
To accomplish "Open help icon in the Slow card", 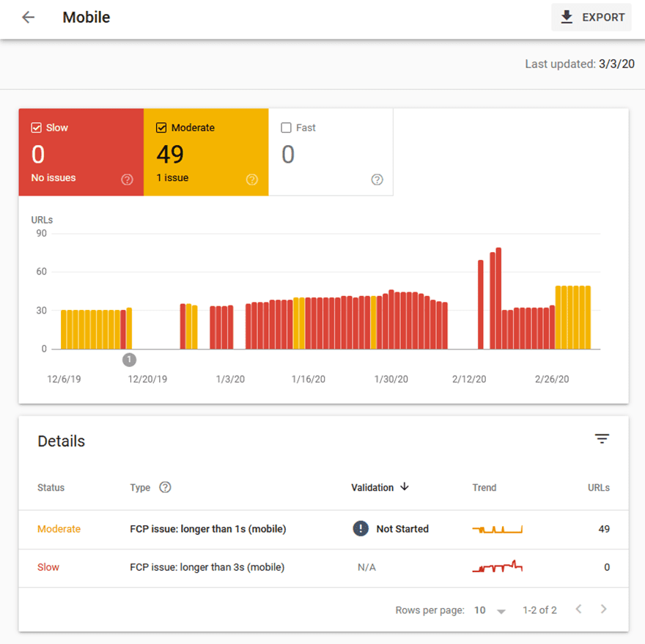I will 127,179.
